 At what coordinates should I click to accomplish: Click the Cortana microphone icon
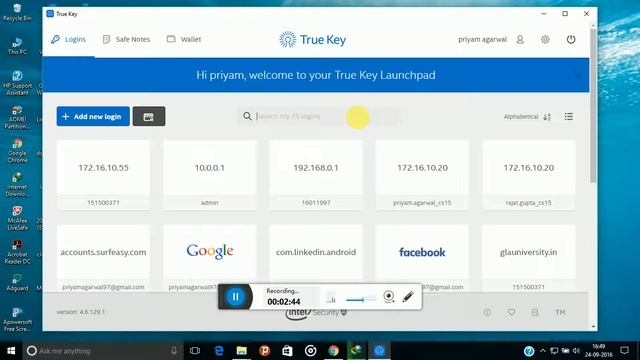(174, 351)
